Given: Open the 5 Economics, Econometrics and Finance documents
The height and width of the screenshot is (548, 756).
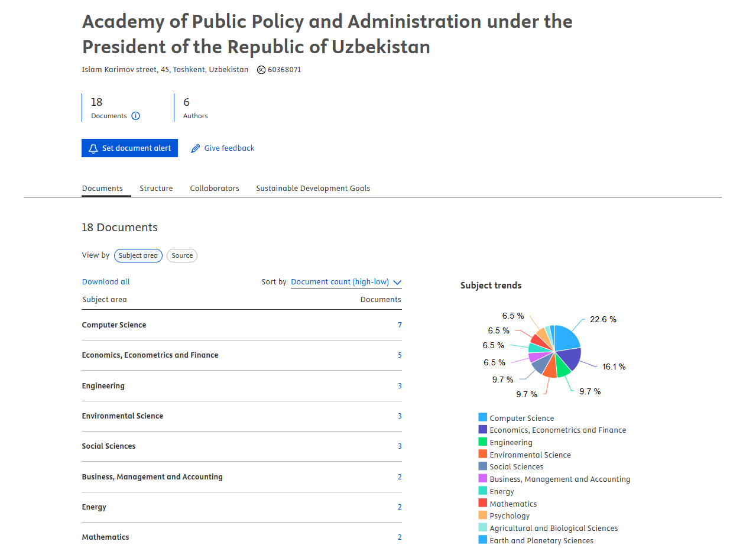Looking at the screenshot, I should pos(400,355).
